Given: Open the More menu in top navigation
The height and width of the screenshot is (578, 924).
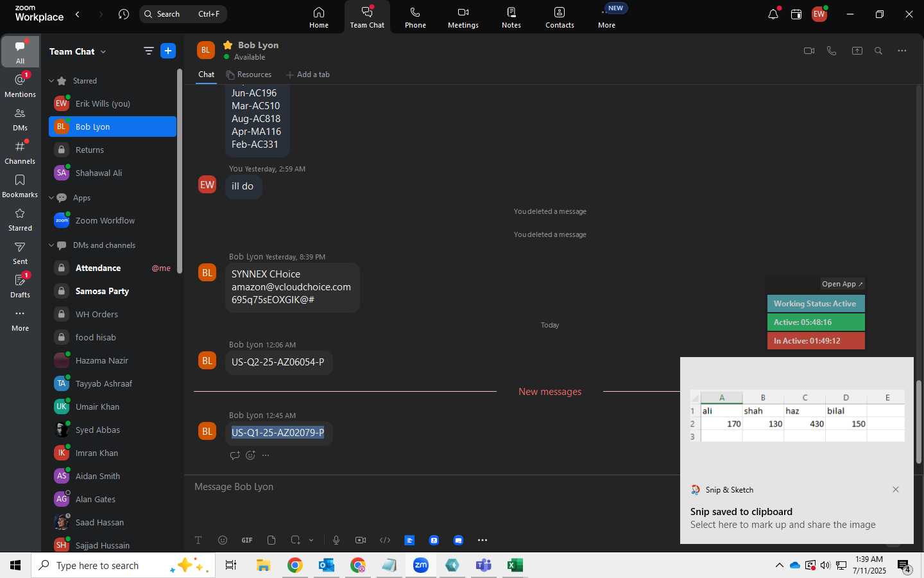Looking at the screenshot, I should 607,17.
